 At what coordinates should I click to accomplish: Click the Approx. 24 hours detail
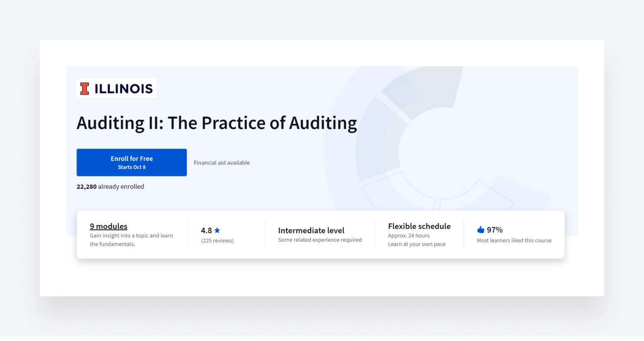(x=409, y=235)
